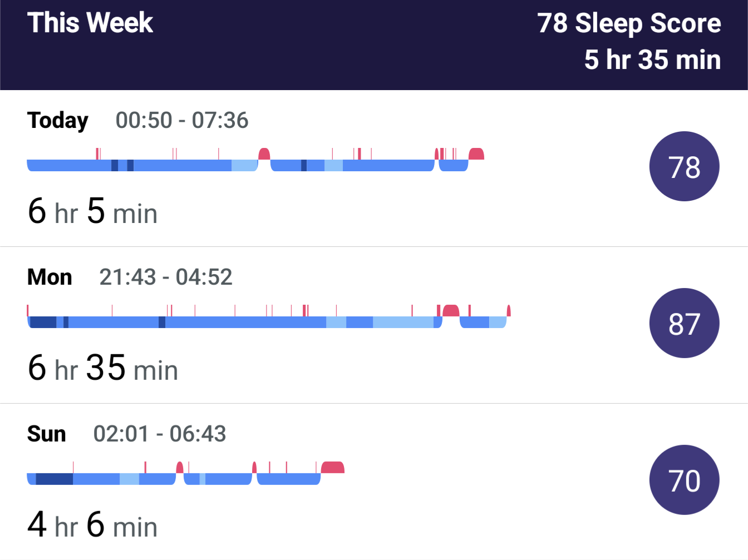
Task: Open the Sun sleep log entry label
Action: (x=47, y=434)
